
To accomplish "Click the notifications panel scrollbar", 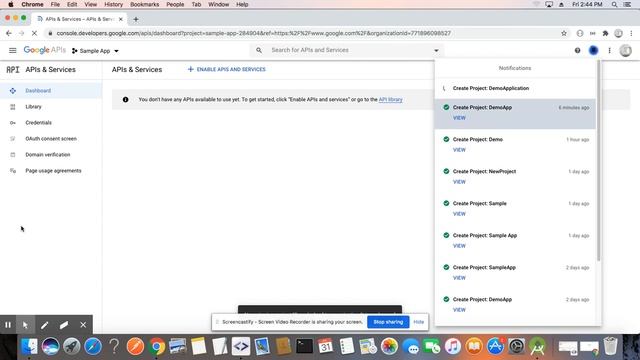I will (x=599, y=161).
